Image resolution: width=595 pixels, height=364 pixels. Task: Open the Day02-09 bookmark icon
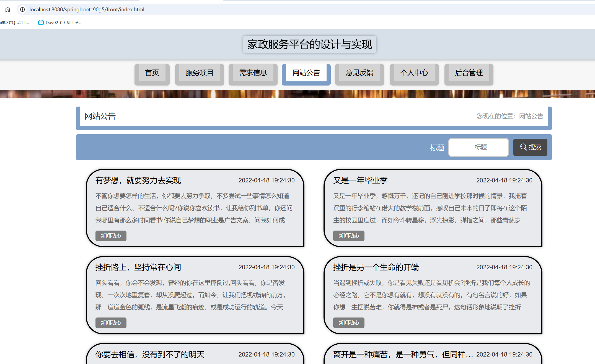point(41,22)
